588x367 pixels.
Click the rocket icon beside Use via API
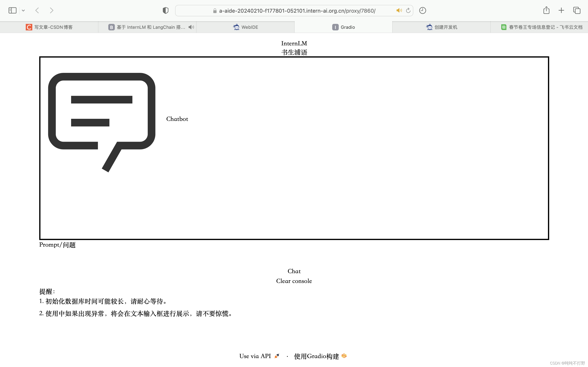pos(277,356)
